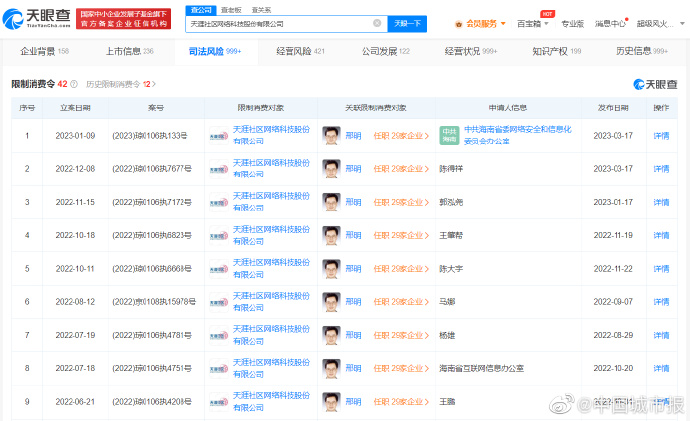Expand 任职 29家企业 in row 6
The height and width of the screenshot is (421, 690).
(x=401, y=302)
